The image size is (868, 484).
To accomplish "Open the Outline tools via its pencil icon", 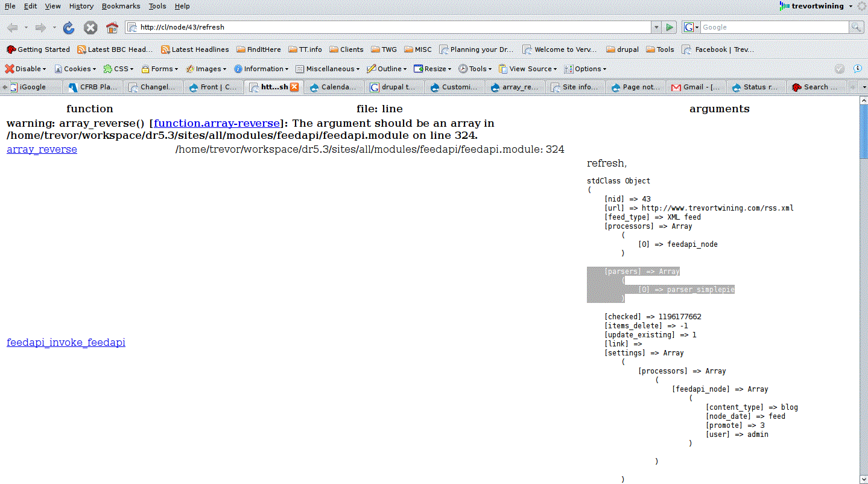I will point(386,68).
